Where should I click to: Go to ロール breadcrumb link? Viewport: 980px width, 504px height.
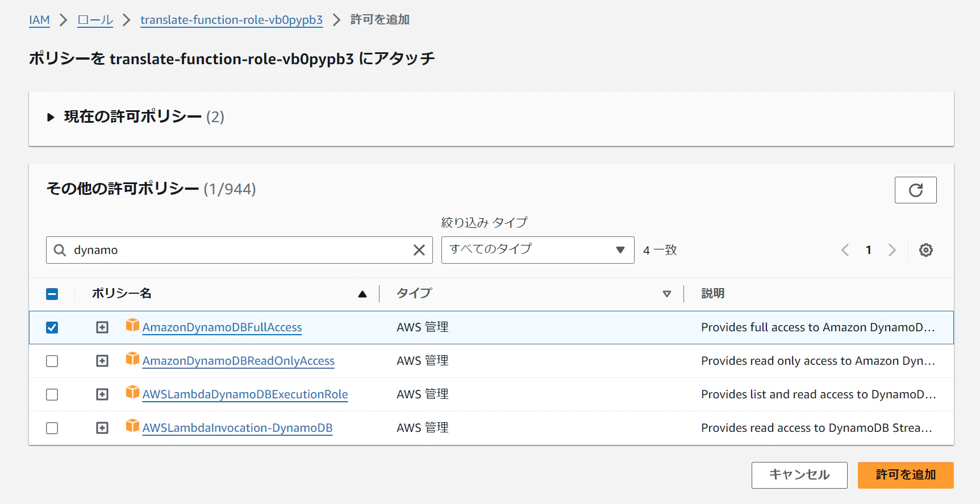[x=95, y=20]
